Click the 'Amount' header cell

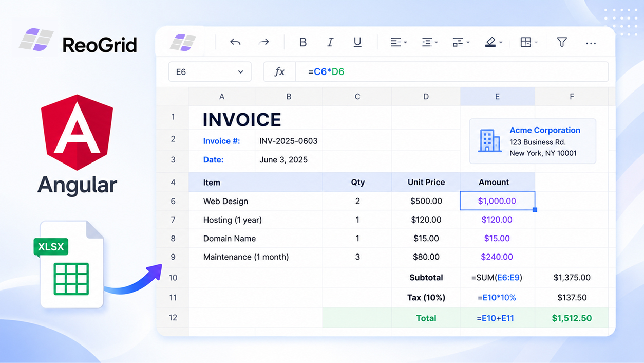pos(497,182)
